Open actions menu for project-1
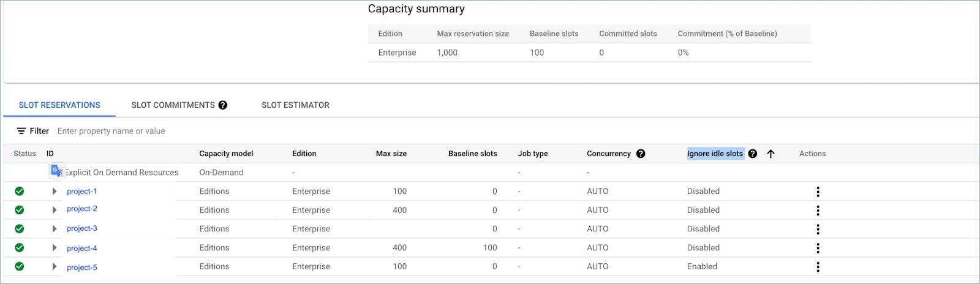The height and width of the screenshot is (284, 980). (x=818, y=192)
